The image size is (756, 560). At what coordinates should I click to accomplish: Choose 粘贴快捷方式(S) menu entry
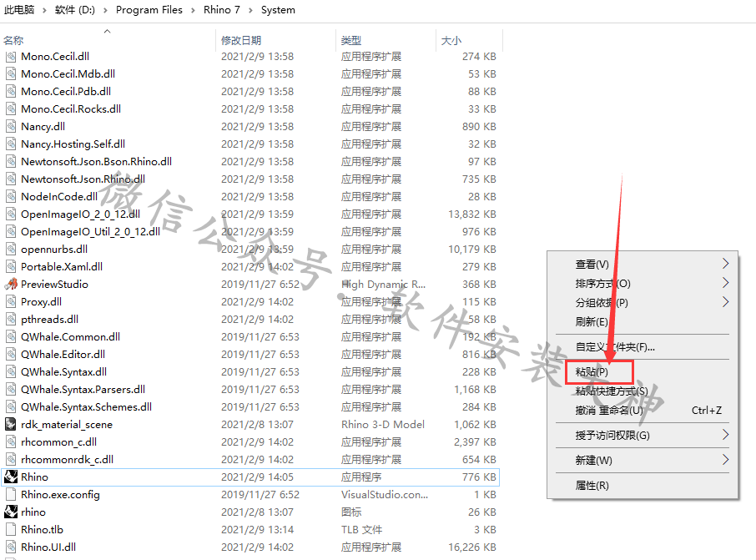pos(612,391)
